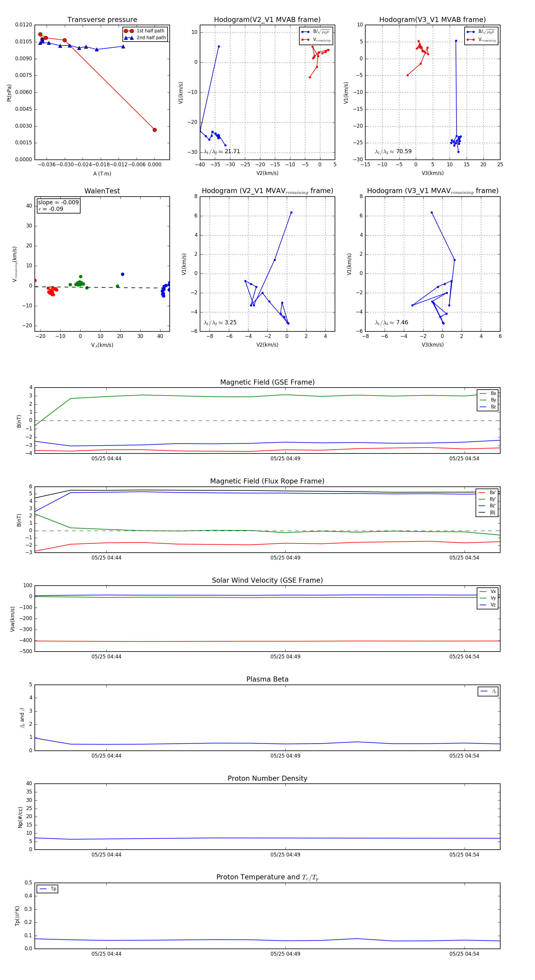The image size is (535, 980).
Task: Click the "Hodogram(V2_V1 MVAB frame)" title
Action: pos(267,20)
